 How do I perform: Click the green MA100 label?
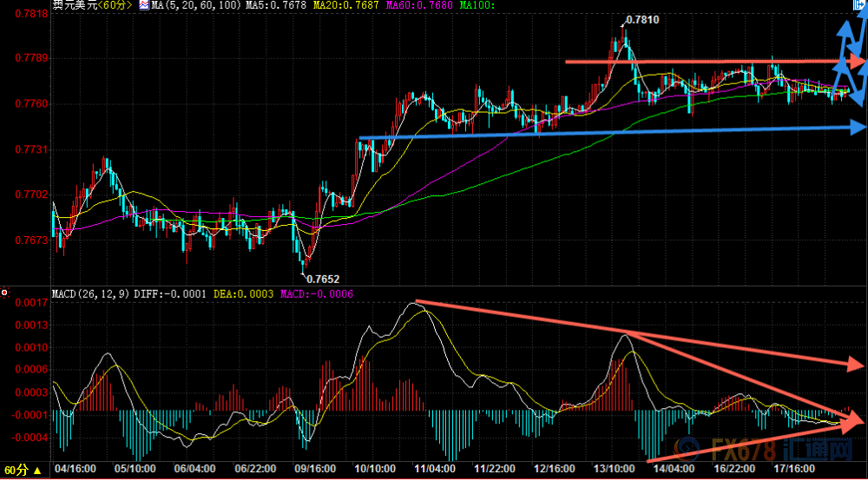(479, 6)
